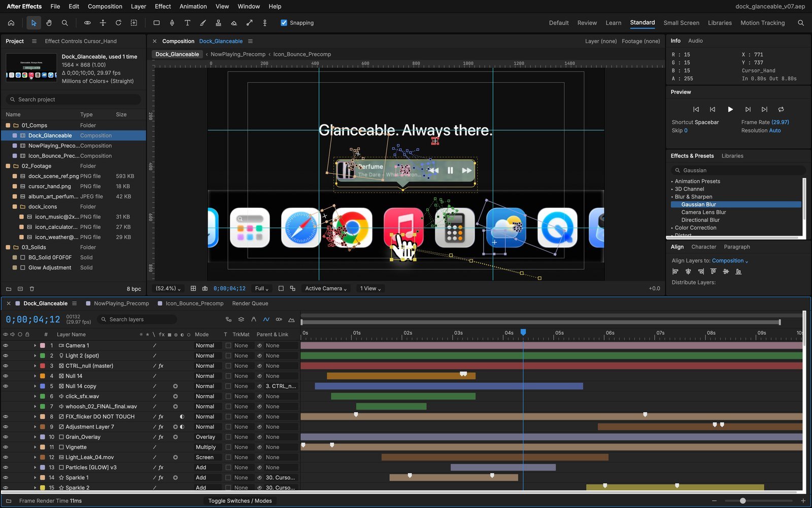Viewport: 812px width, 508px height.
Task: Take a snapshot with the camera icon
Action: tap(205, 289)
